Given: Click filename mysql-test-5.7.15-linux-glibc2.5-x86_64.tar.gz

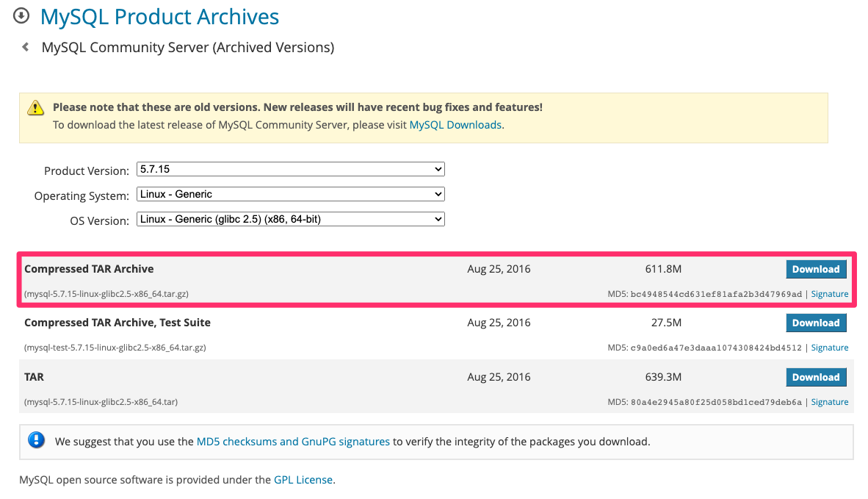Looking at the screenshot, I should point(115,348).
